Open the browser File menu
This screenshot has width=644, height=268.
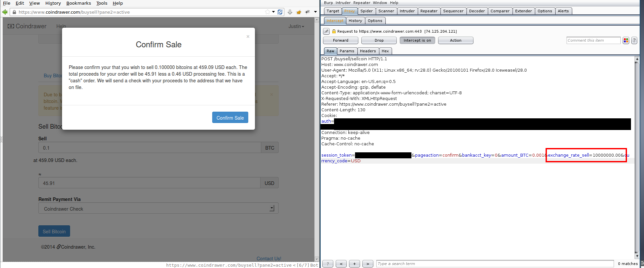pyautogui.click(x=7, y=3)
